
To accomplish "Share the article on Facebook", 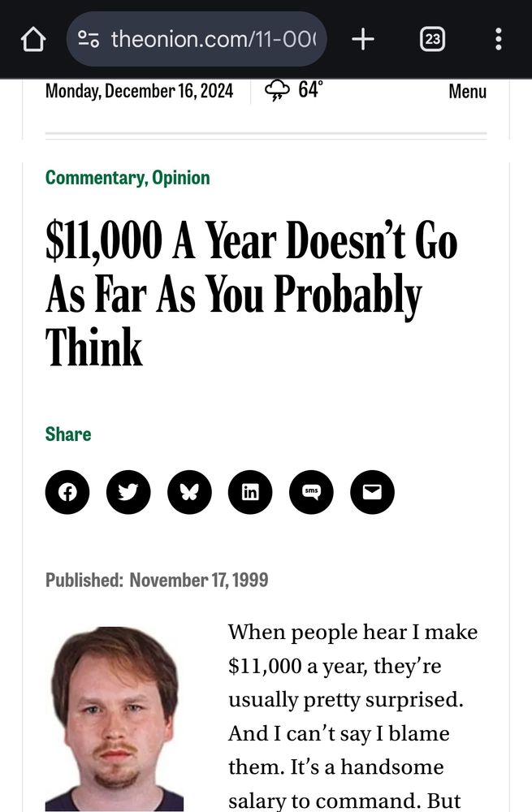I will (67, 492).
